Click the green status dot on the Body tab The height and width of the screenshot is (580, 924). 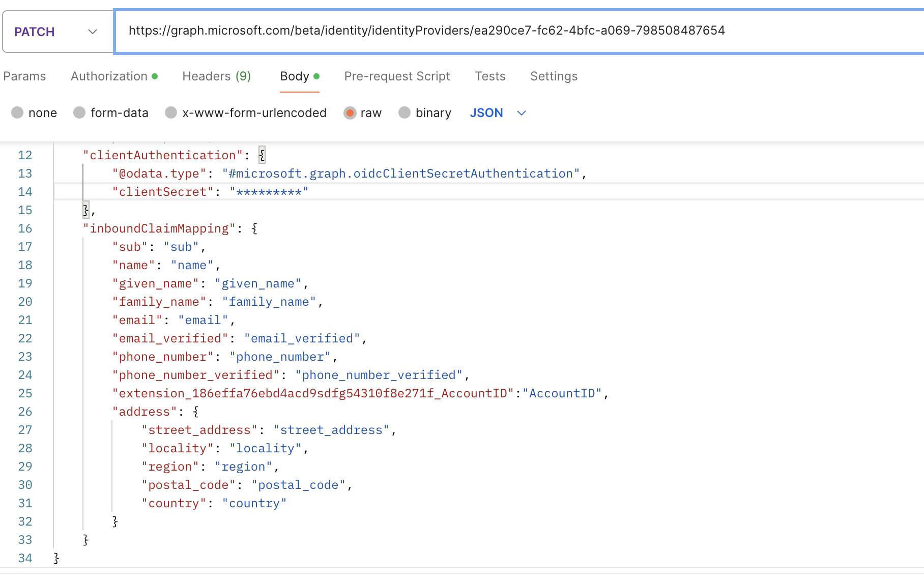(x=316, y=76)
